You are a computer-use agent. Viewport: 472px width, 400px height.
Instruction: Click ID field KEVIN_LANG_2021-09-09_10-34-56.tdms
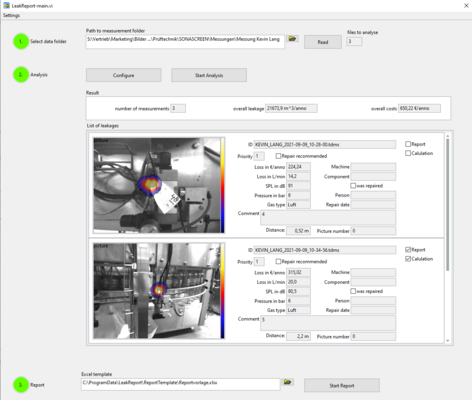325,250
